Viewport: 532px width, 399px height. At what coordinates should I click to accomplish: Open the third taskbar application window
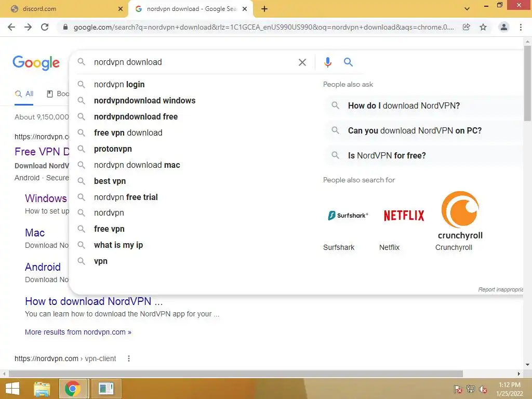click(x=106, y=389)
